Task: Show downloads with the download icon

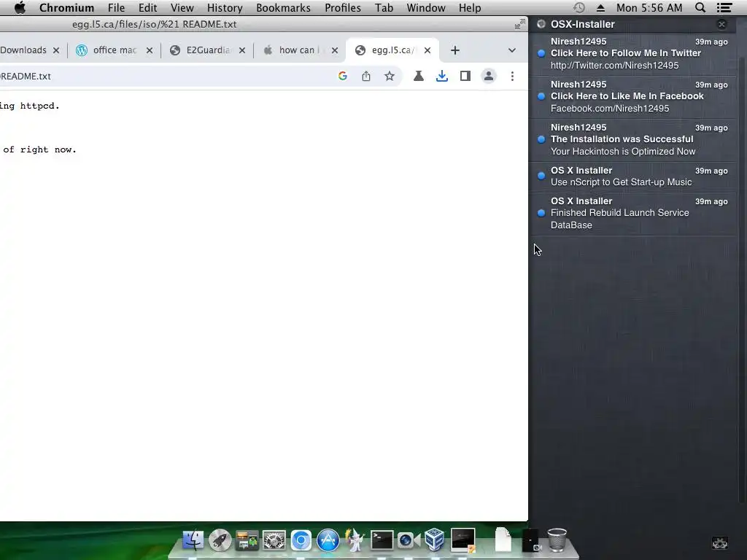Action: (442, 76)
